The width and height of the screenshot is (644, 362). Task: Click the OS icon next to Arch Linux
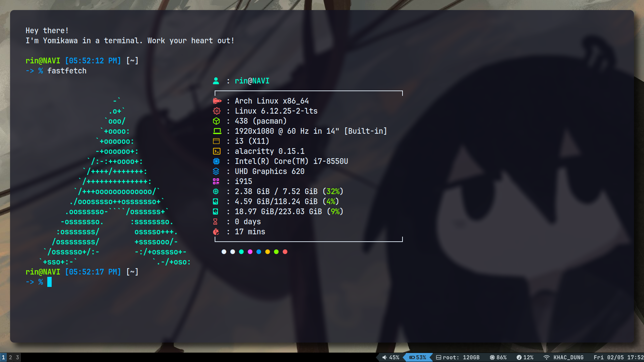[x=217, y=101]
